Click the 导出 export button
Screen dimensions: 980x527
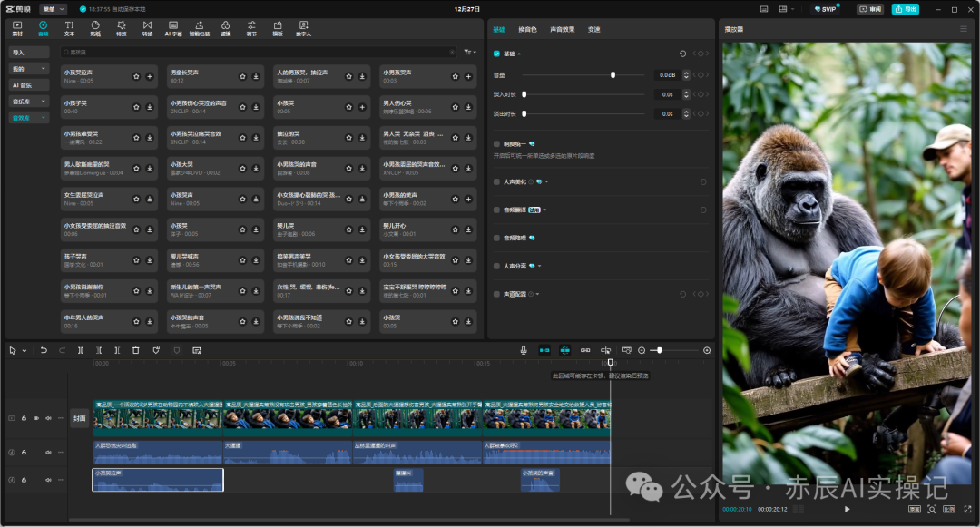[905, 9]
